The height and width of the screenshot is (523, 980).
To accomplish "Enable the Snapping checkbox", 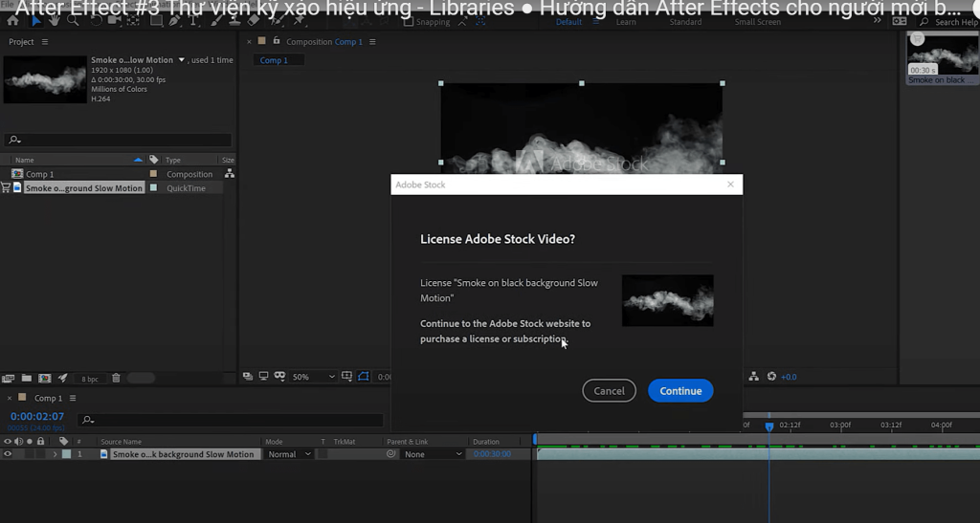I will click(408, 22).
